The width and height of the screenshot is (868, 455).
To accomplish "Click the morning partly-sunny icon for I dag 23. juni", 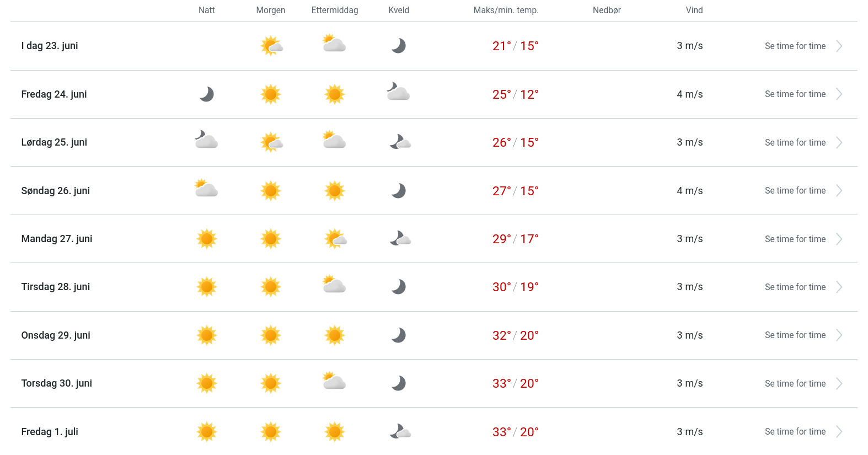I will [x=271, y=46].
